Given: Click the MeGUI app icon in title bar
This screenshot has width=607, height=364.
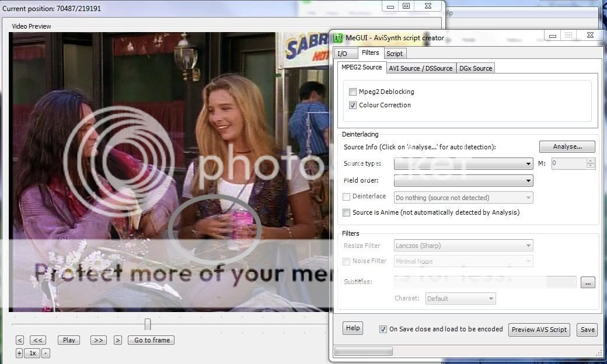Looking at the screenshot, I should coord(338,38).
